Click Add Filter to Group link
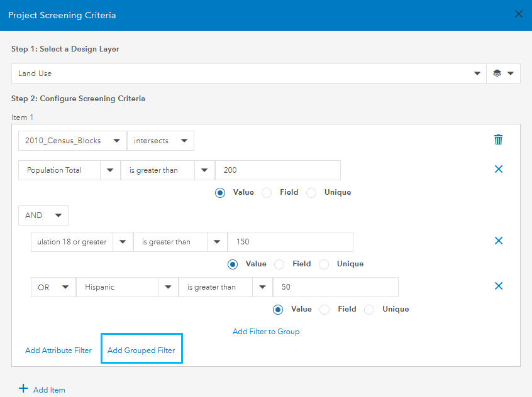 pos(266,332)
